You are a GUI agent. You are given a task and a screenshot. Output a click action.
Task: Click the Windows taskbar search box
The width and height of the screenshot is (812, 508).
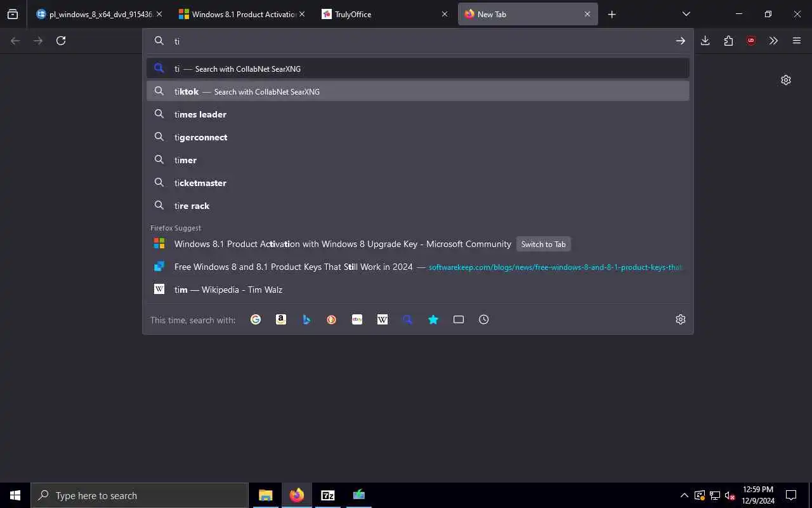tap(140, 495)
